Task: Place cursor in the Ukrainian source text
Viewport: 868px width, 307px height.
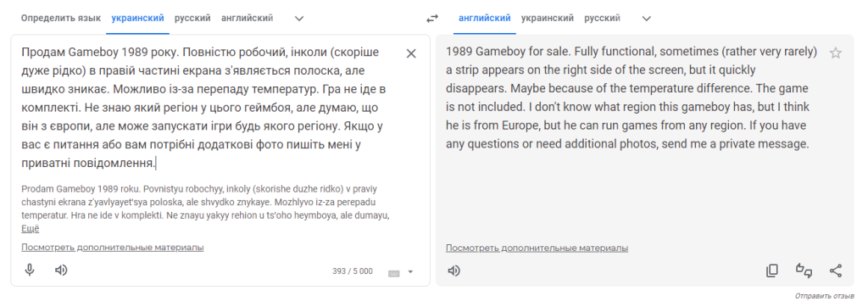Action: [203, 108]
